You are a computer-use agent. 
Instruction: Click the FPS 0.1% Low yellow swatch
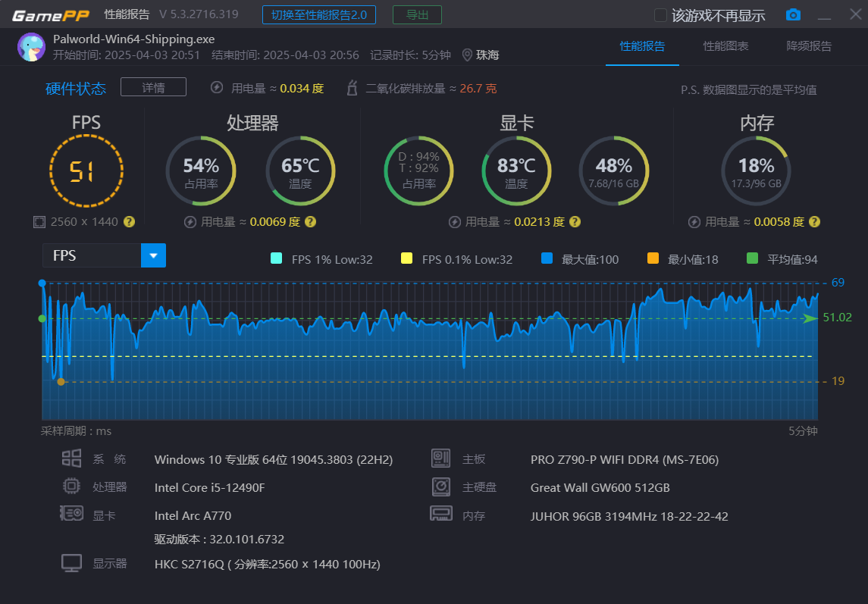pyautogui.click(x=407, y=258)
